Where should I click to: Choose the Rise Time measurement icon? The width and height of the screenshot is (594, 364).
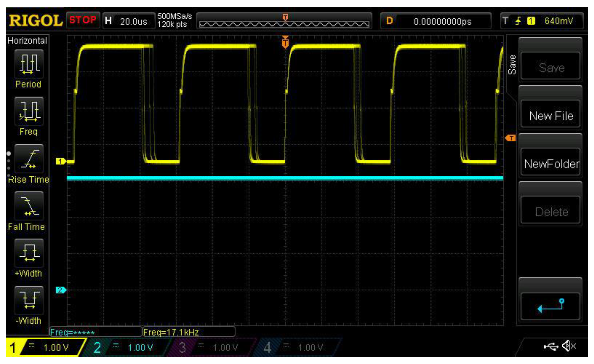[x=29, y=159]
